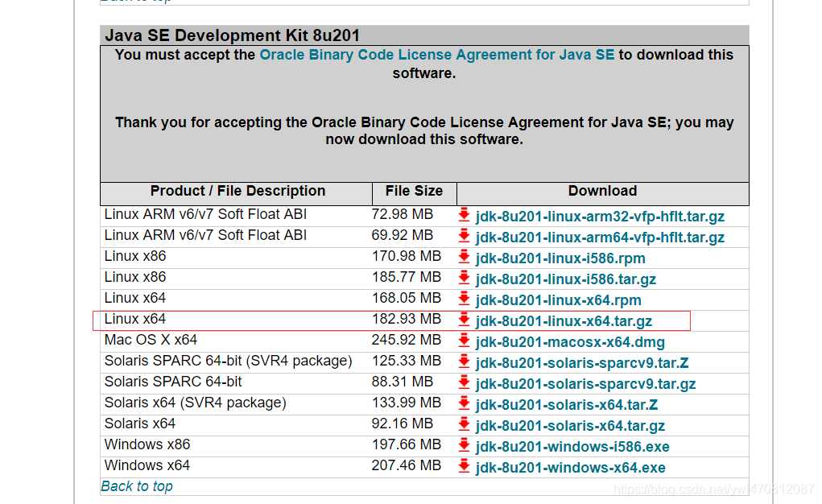
Task: Select the 133.99 MB file size cell
Action: [407, 403]
